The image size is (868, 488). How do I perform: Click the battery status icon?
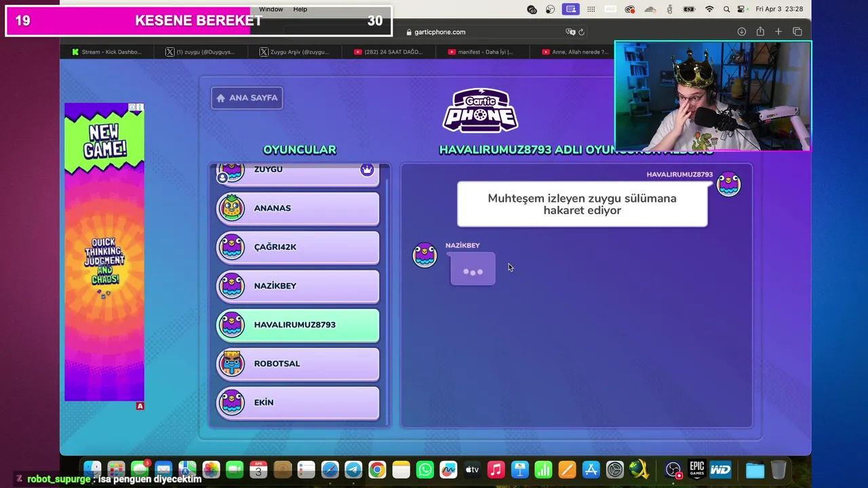(689, 9)
